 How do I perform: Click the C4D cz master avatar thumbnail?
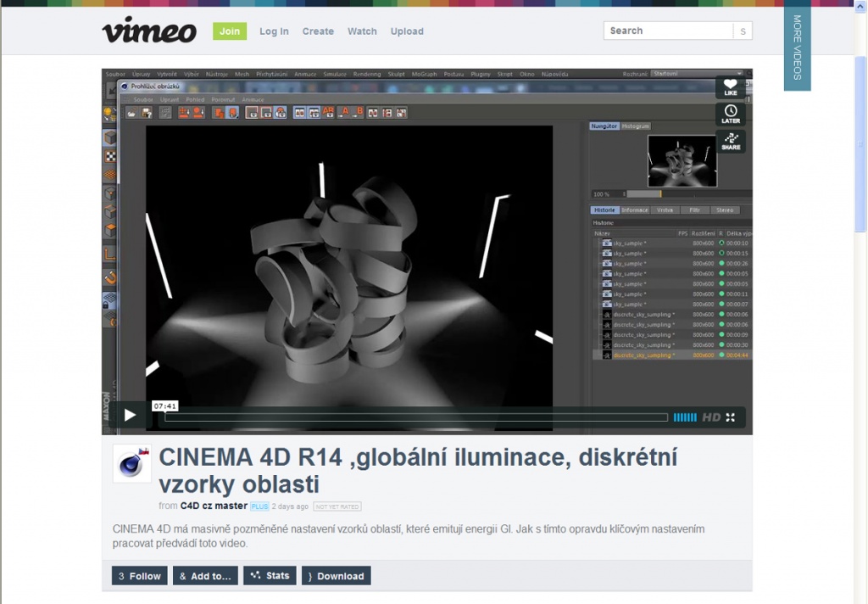coord(131,463)
